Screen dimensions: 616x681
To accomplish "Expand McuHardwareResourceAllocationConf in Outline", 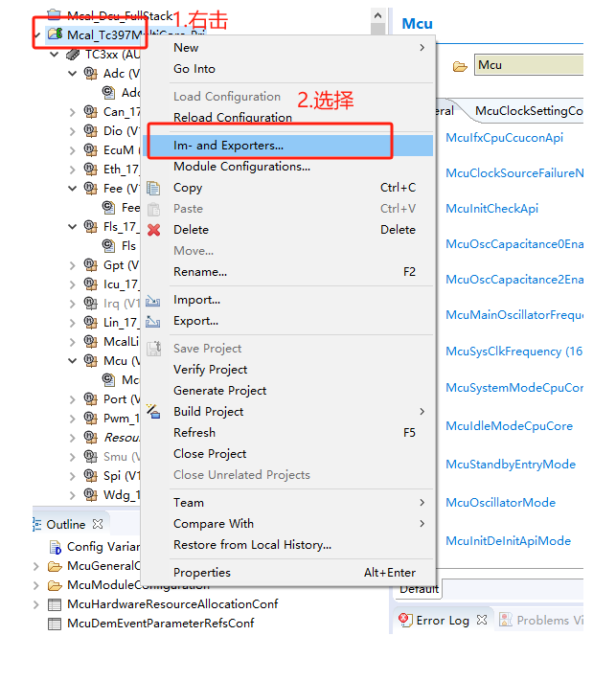I will point(36,604).
